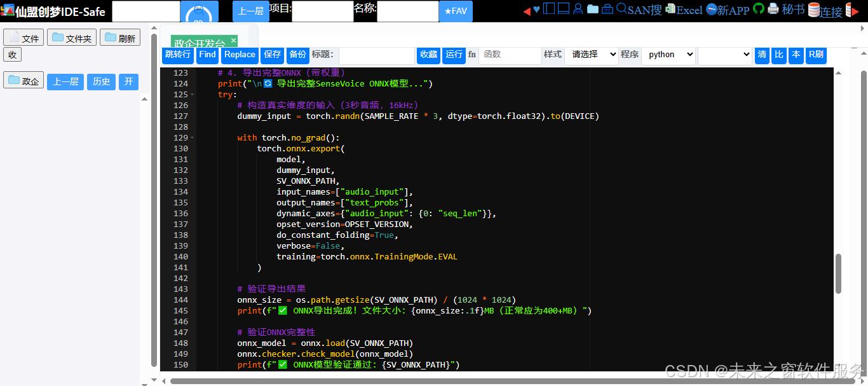Viewport: 868px width, 386px height.
Task: Click the Replace button
Action: click(x=240, y=55)
